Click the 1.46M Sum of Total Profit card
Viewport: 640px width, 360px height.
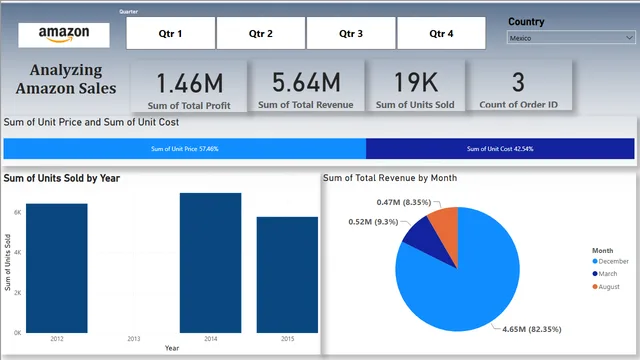189,87
